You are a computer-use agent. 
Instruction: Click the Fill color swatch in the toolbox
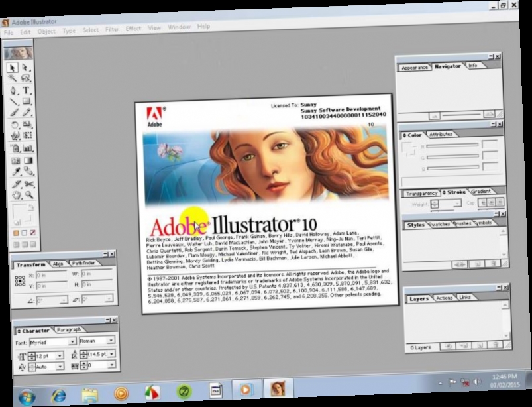pyautogui.click(x=17, y=209)
